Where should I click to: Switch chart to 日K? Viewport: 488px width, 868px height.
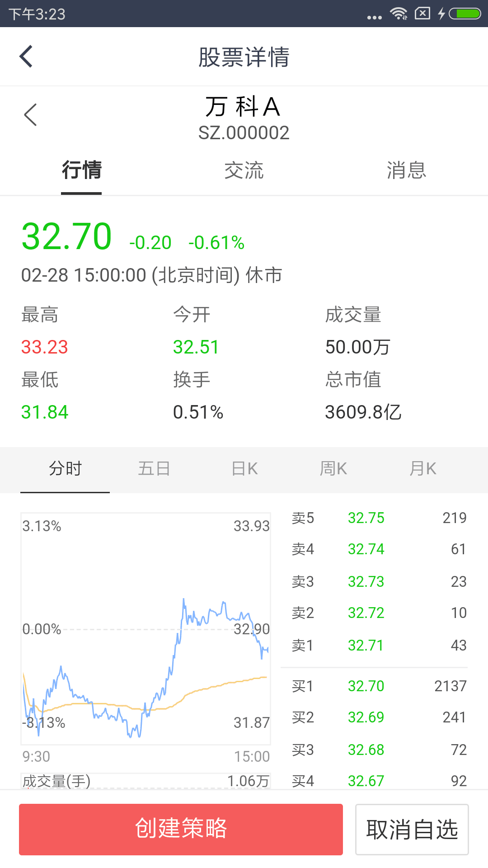click(244, 469)
